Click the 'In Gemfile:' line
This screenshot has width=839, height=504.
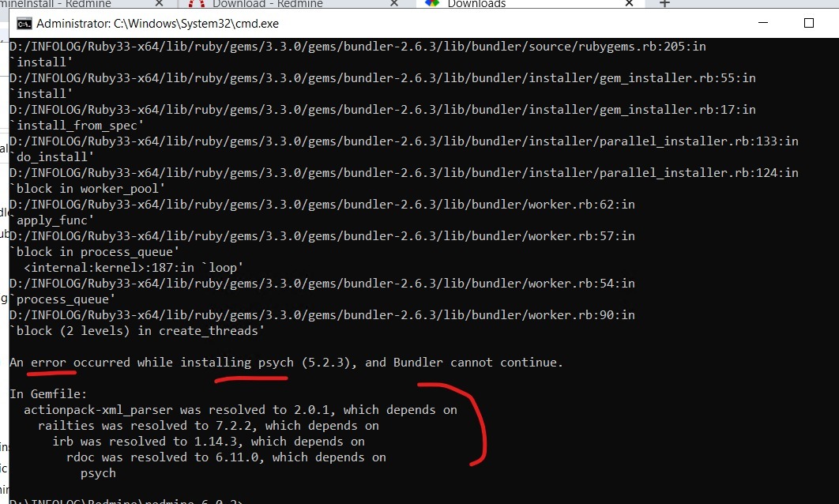48,393
